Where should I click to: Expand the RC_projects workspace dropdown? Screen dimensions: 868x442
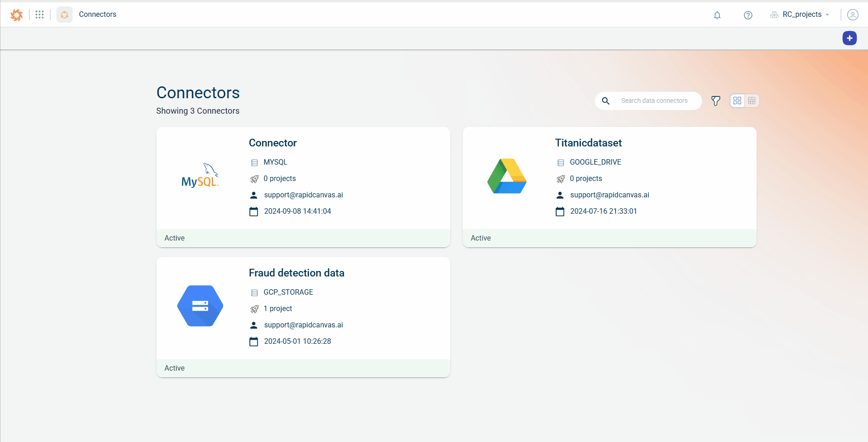(800, 15)
